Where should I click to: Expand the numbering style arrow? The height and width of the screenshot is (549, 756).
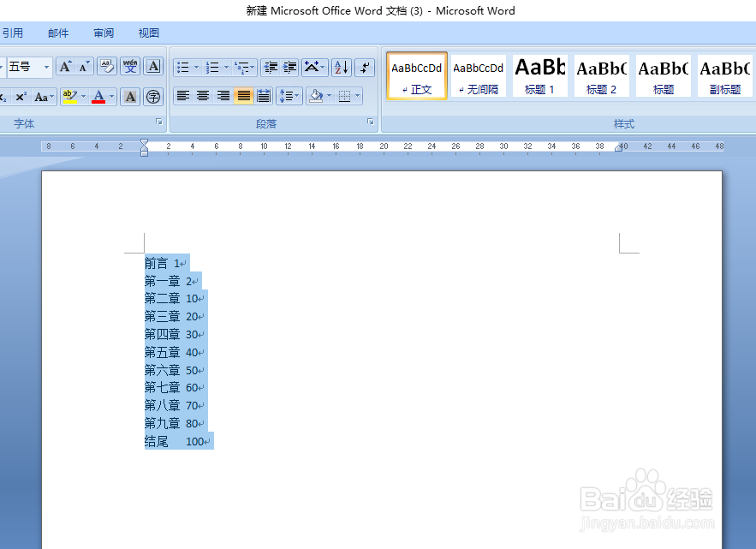coord(226,67)
